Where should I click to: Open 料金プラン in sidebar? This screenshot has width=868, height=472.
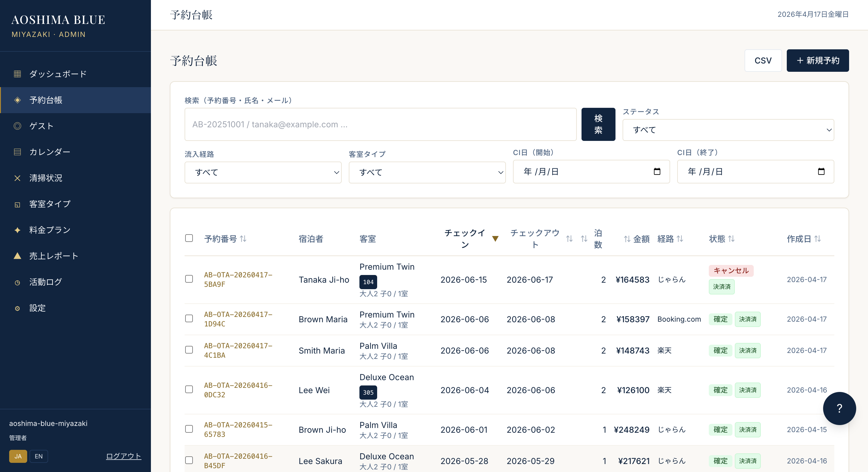[x=76, y=230]
